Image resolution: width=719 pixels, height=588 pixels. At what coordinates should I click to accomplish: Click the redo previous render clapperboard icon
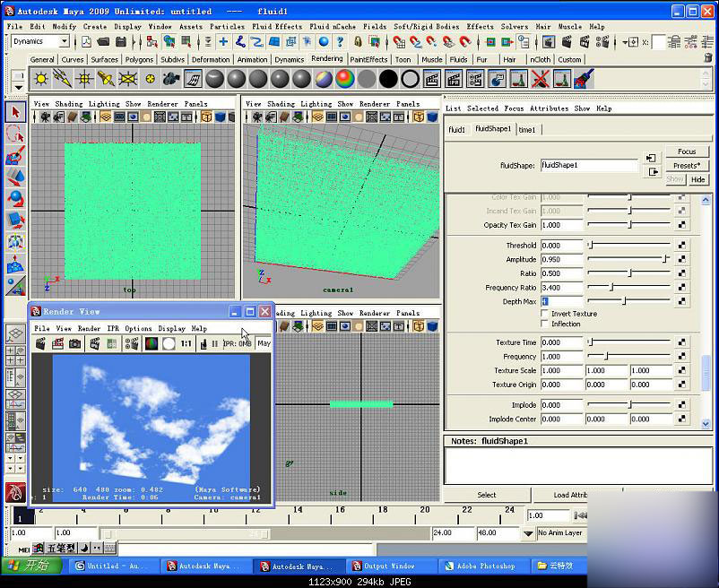coord(40,343)
